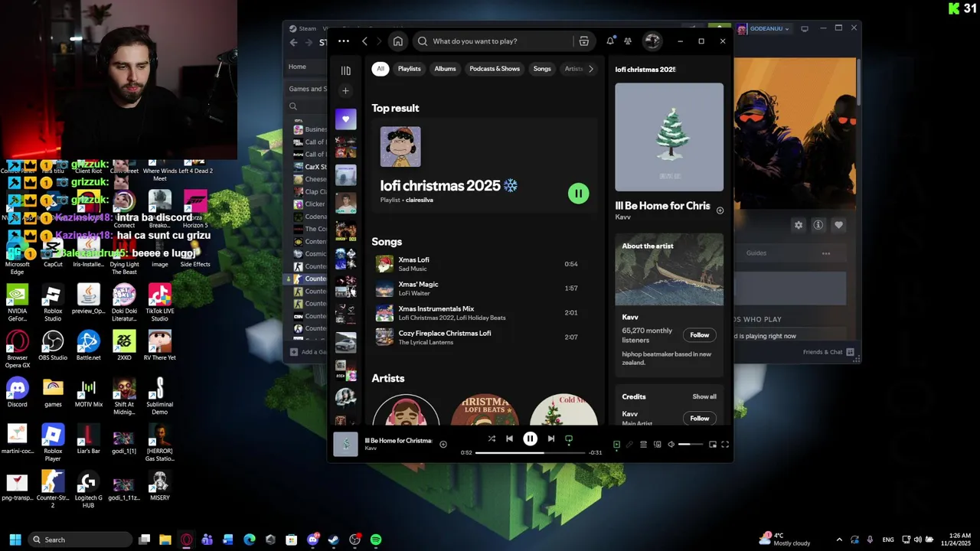980x551 pixels.
Task: Open Spotify Friend Activity icon
Action: click(628, 41)
